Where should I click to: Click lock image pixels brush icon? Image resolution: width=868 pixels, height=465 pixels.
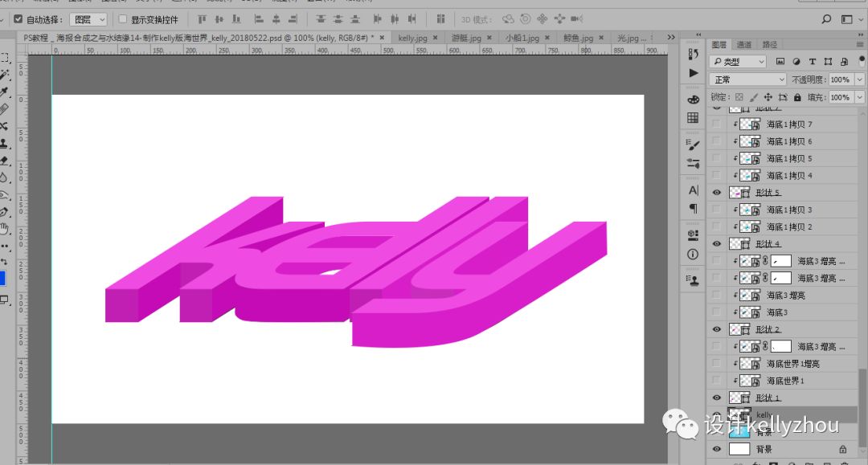754,97
